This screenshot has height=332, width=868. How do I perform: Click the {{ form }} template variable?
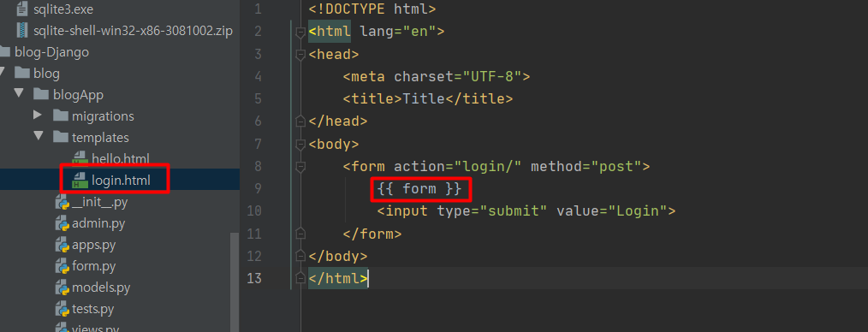[419, 189]
